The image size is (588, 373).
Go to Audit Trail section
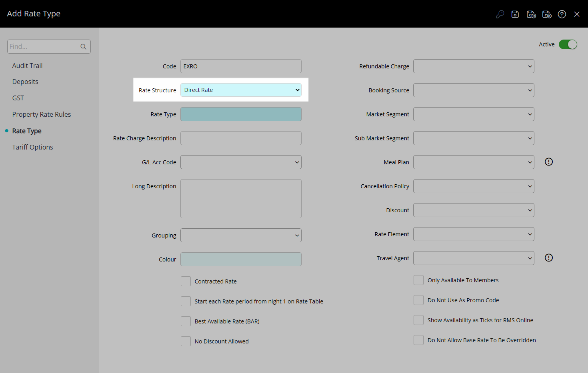pyautogui.click(x=27, y=66)
